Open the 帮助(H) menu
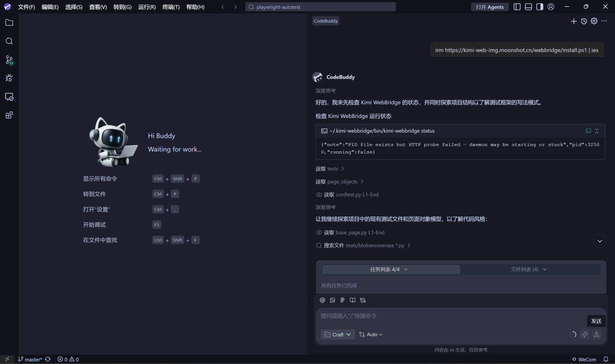This screenshot has height=364, width=615. (x=195, y=7)
